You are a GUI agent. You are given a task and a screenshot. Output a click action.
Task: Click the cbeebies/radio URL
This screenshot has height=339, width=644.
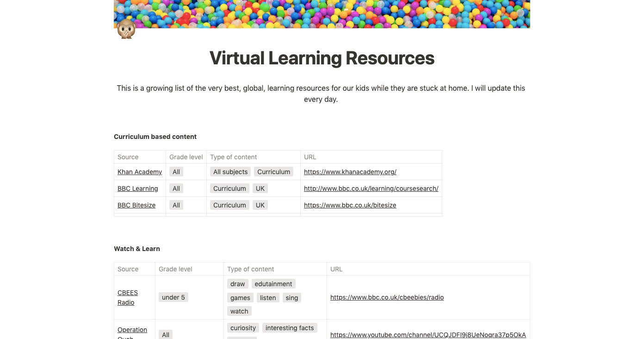(x=387, y=297)
